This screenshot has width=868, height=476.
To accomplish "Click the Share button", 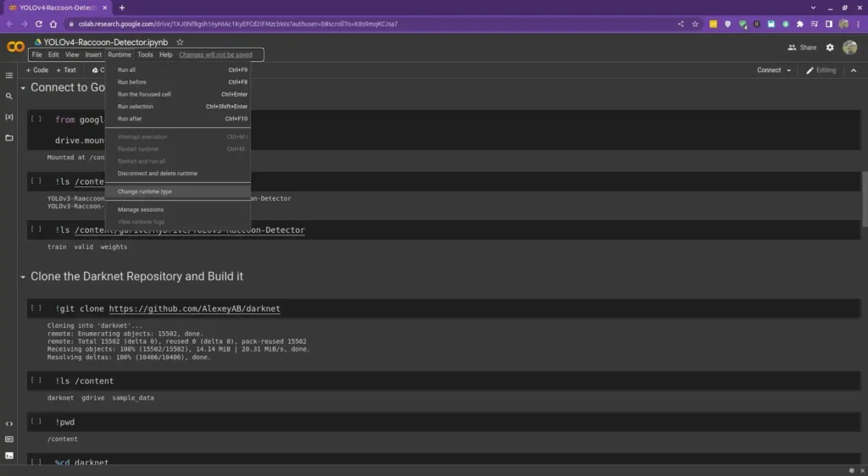I will [802, 47].
